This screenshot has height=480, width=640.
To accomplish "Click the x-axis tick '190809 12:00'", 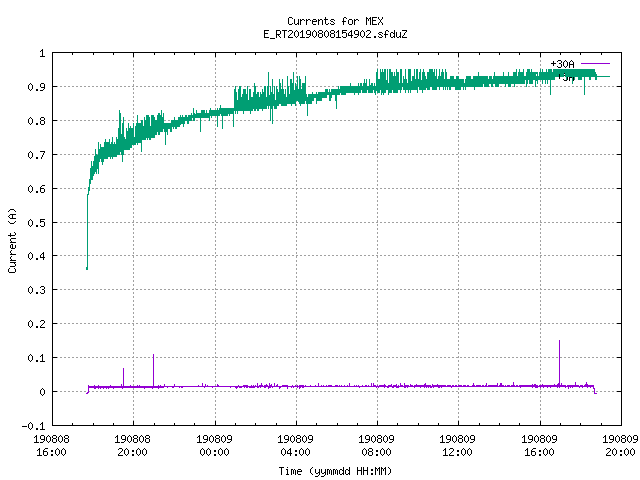I will tap(458, 445).
